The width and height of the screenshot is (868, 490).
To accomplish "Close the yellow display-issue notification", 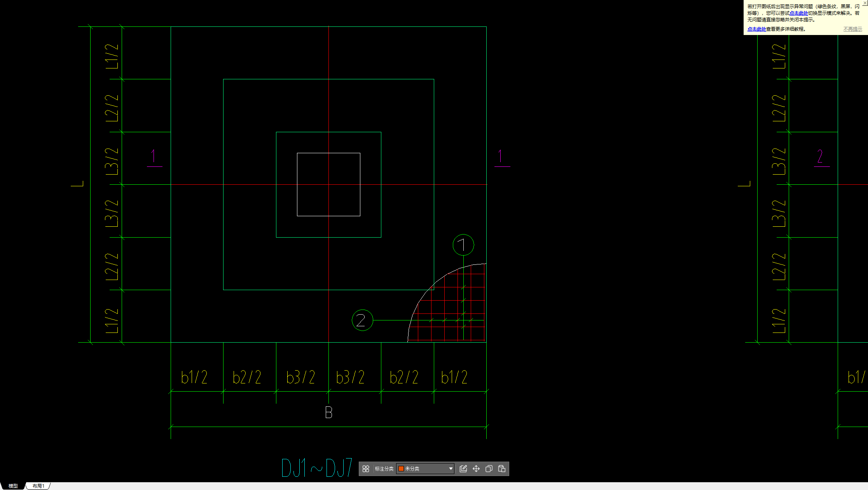I will (865, 3).
